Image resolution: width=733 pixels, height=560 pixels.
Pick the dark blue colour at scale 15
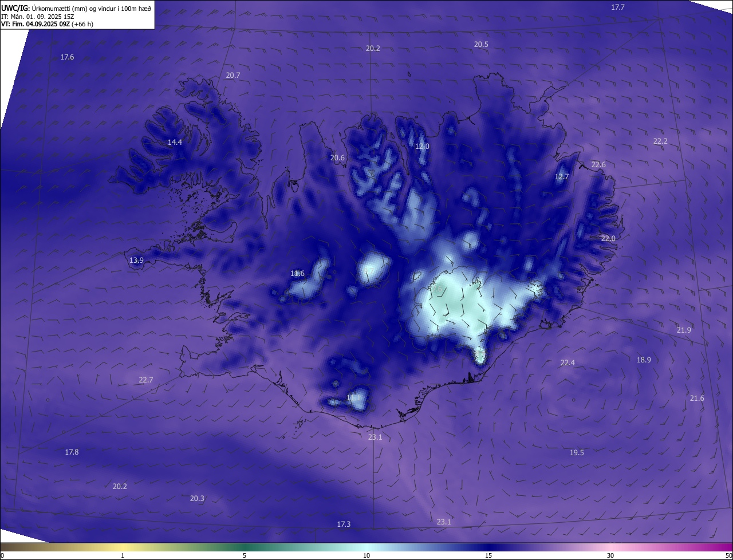tap(488, 547)
